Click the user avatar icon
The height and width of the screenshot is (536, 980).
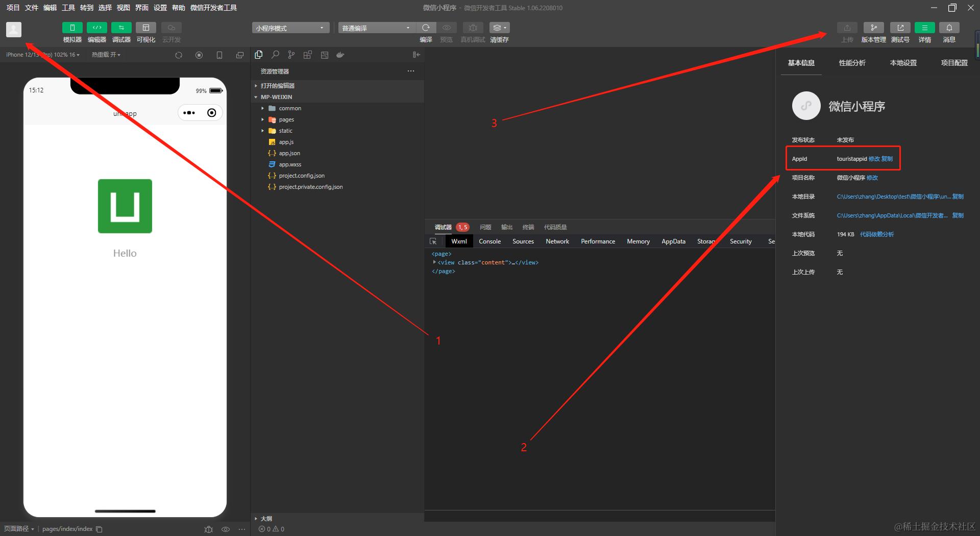[14, 30]
